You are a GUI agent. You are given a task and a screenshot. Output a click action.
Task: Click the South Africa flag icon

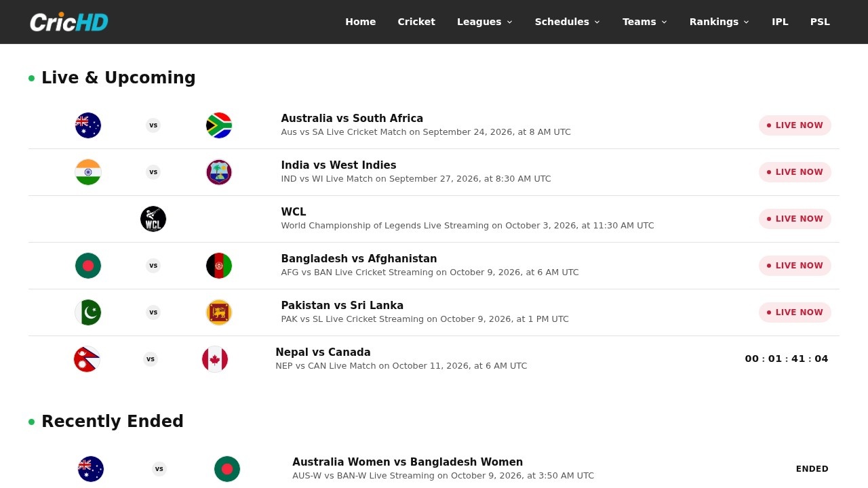coord(219,125)
